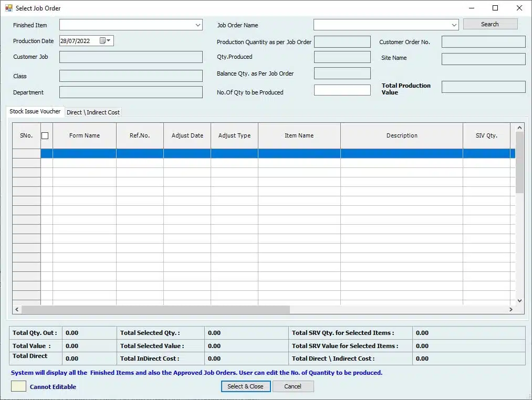Click the Select Job Order window icon
This screenshot has height=400, width=532.
pyautogui.click(x=8, y=8)
